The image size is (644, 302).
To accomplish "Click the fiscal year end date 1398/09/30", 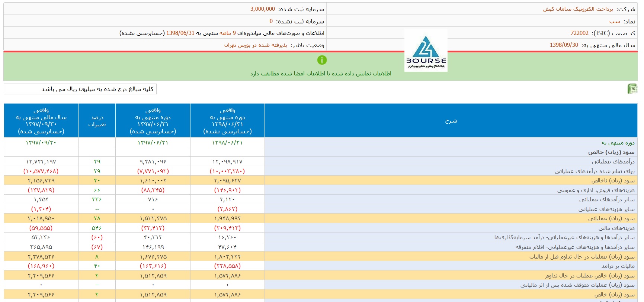I will (x=564, y=45).
